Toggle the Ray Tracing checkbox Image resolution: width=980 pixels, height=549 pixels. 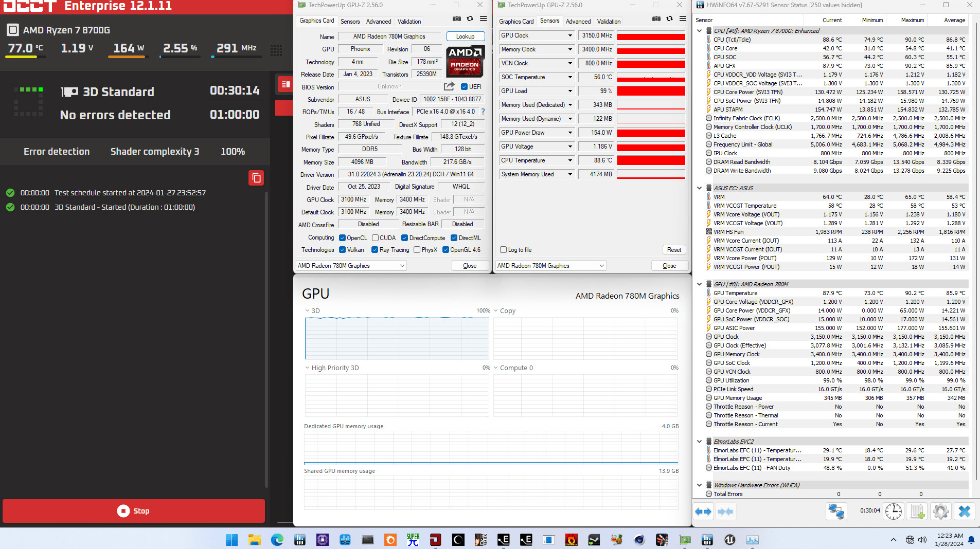click(x=375, y=250)
